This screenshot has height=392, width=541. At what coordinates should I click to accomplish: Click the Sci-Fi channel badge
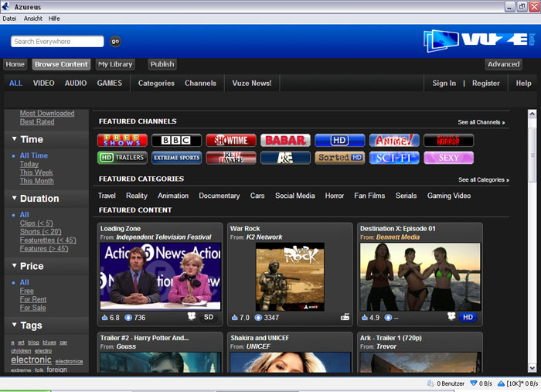[x=394, y=158]
